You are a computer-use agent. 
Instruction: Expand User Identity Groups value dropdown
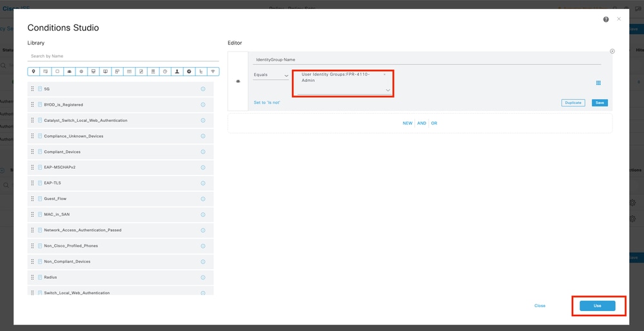(387, 90)
